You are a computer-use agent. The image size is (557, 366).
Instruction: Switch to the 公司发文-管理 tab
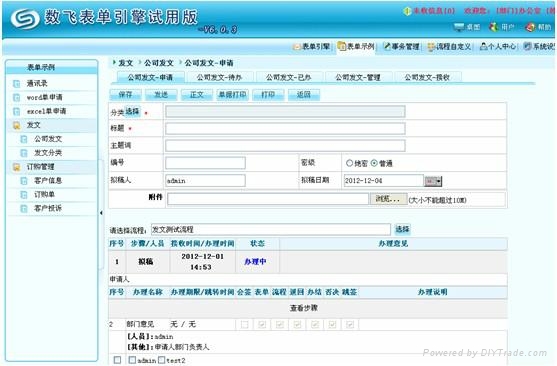pyautogui.click(x=358, y=77)
